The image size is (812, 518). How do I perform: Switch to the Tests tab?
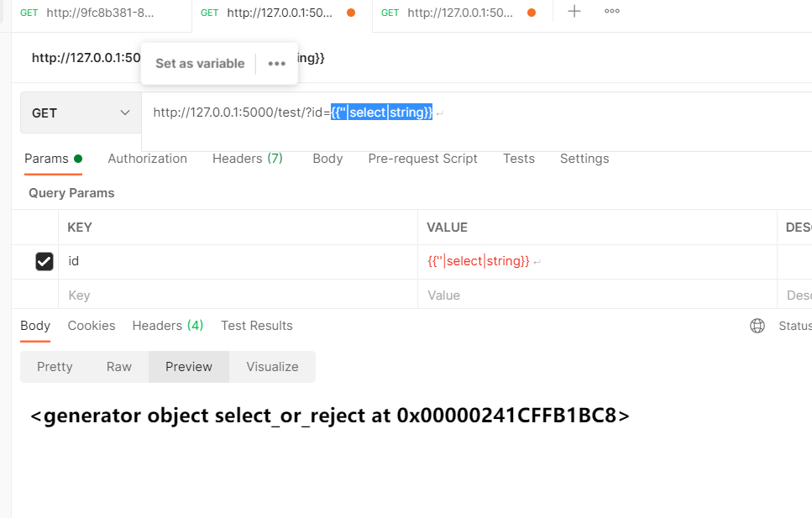click(518, 159)
